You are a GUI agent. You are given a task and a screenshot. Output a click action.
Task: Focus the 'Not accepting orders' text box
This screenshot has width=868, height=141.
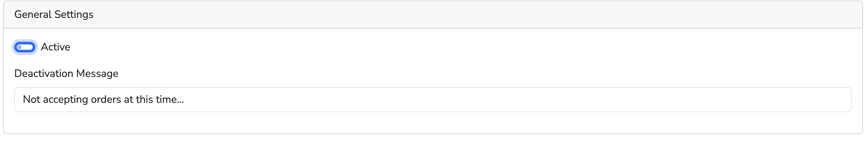[x=433, y=100]
